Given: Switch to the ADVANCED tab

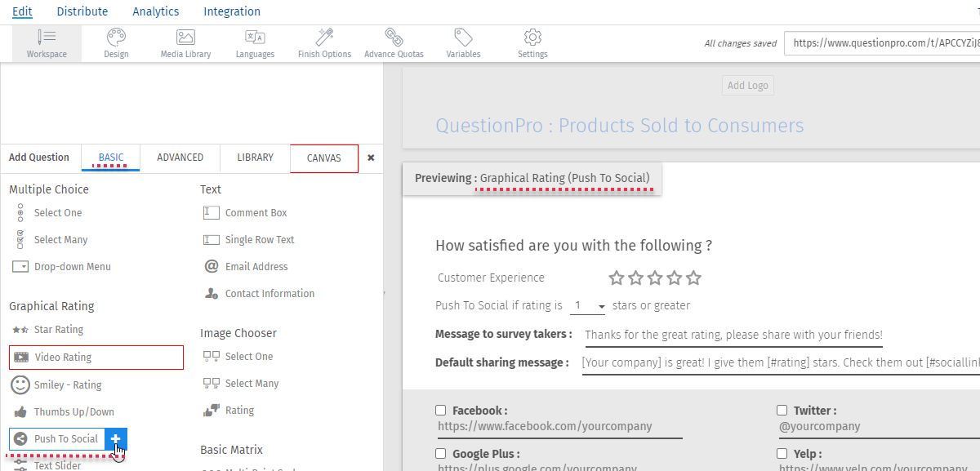Looking at the screenshot, I should (x=180, y=158).
